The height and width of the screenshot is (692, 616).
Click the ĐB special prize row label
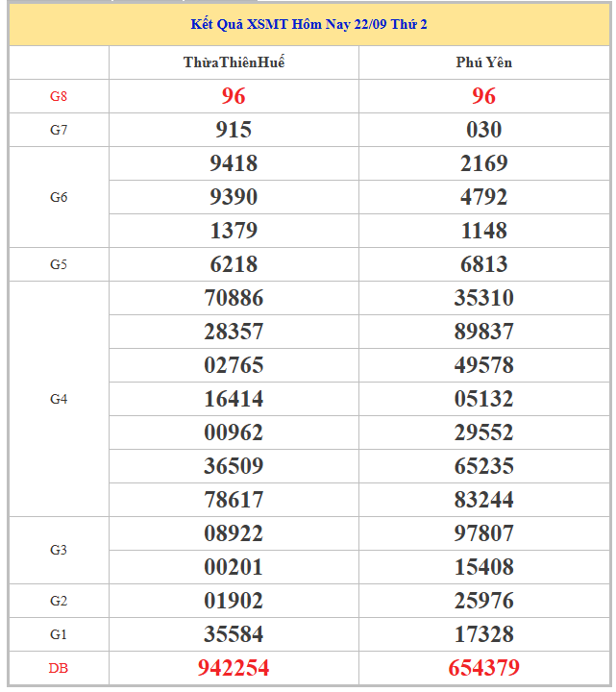[59, 667]
